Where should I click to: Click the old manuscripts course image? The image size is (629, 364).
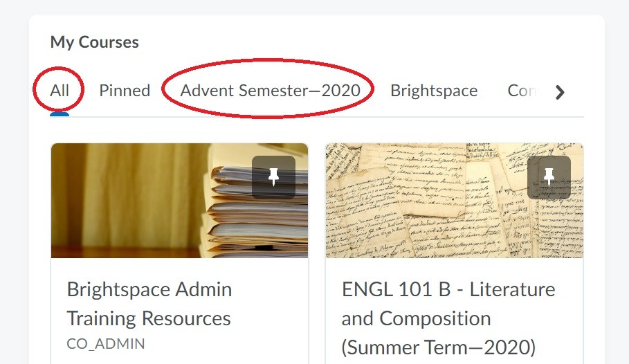point(455,200)
